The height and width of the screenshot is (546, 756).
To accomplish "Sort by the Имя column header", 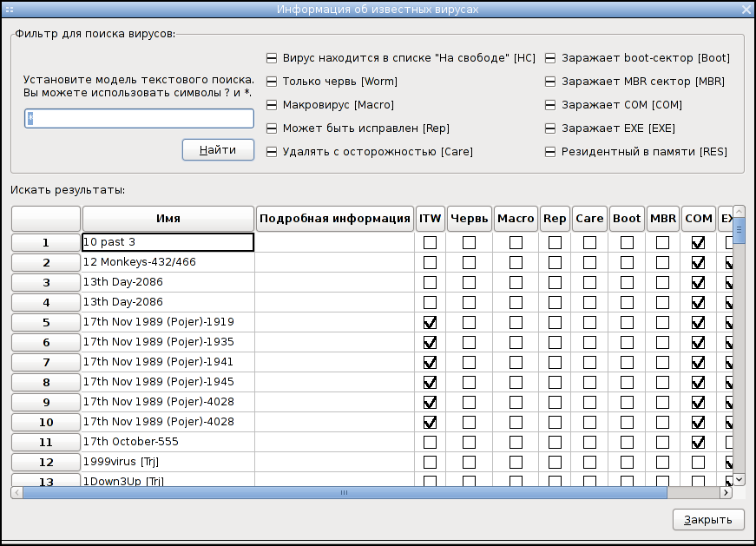I will (x=168, y=219).
